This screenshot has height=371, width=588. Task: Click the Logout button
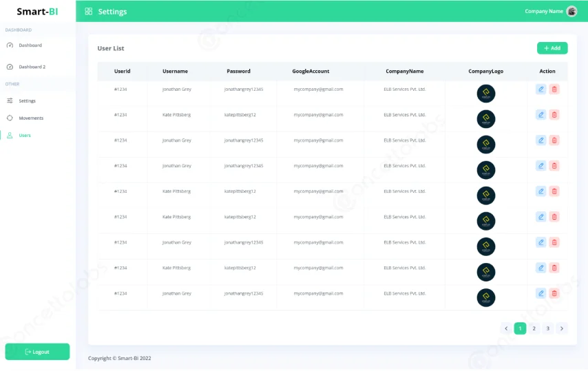[37, 352]
